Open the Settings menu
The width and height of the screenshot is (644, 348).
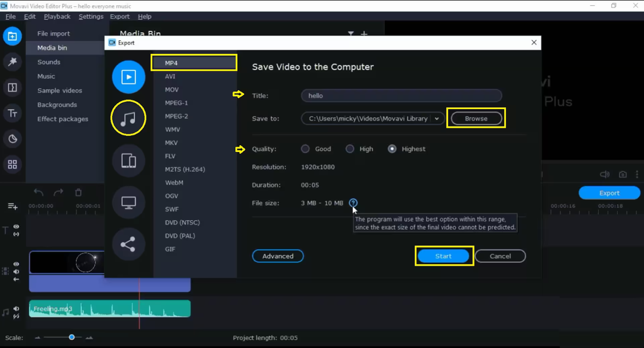(91, 16)
